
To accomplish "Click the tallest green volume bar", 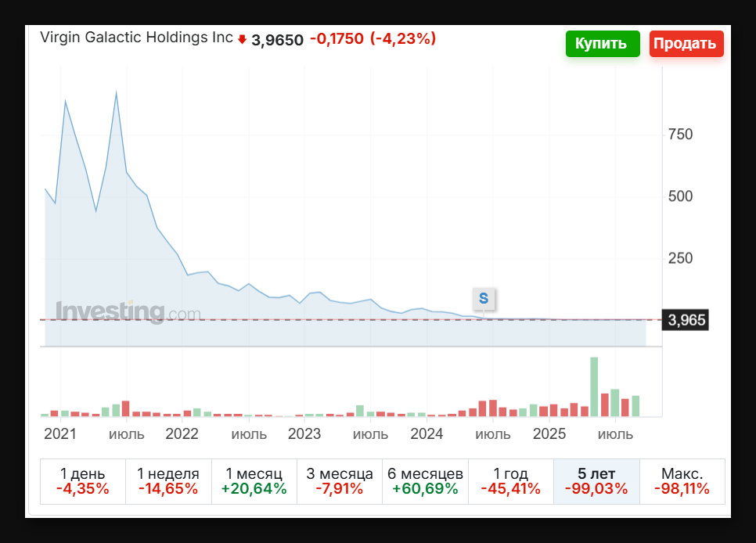I will point(594,387).
